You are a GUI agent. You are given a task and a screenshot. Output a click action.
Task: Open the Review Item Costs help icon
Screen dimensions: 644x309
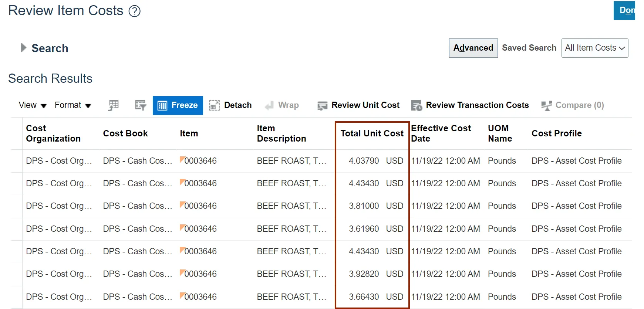(x=134, y=11)
